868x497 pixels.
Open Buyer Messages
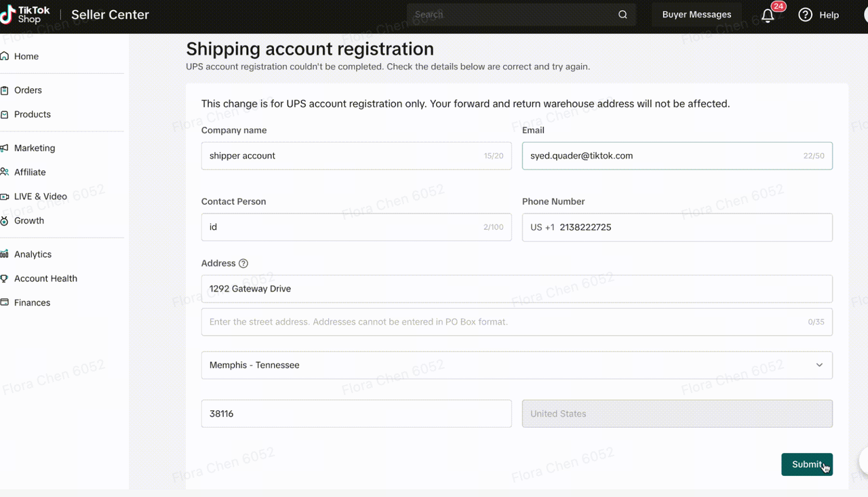[x=696, y=15]
